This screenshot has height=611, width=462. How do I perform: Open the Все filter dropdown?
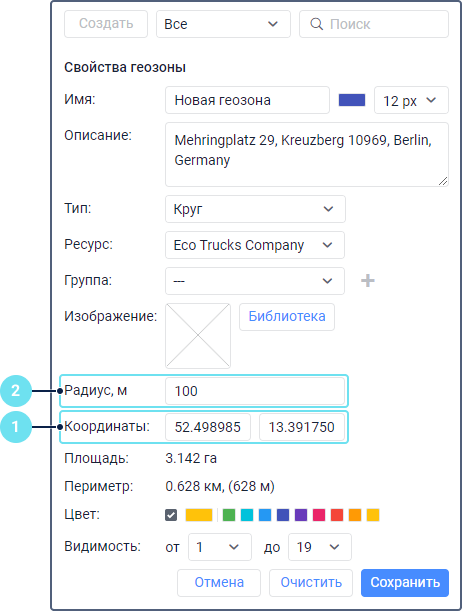223,24
